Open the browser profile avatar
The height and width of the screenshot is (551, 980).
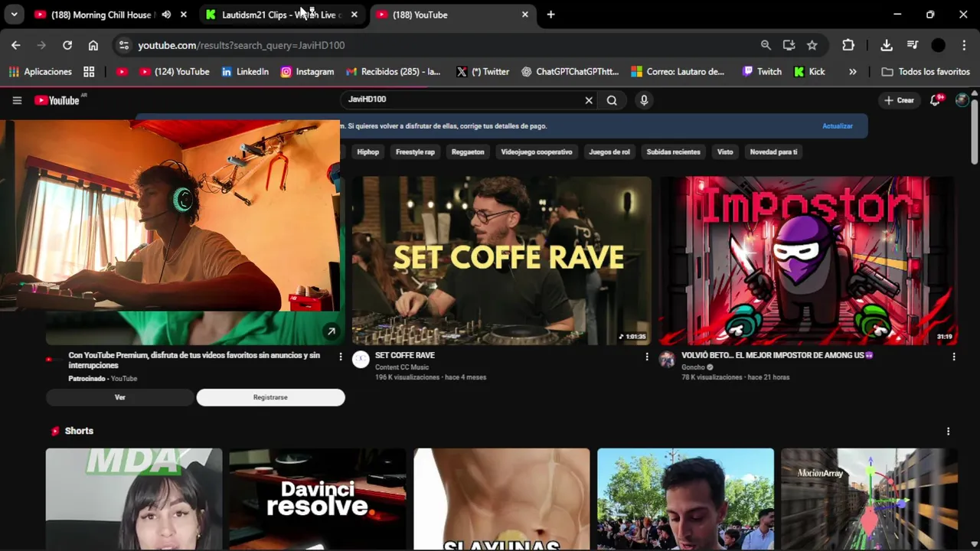pos(938,45)
